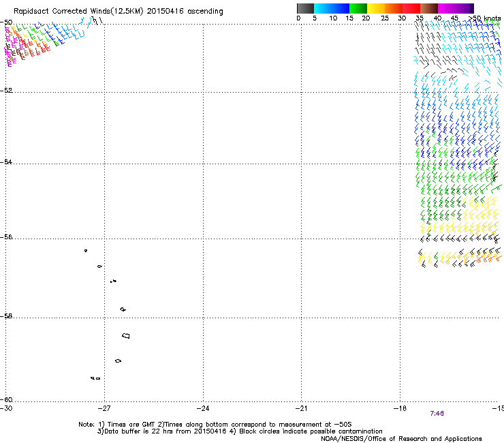The height and width of the screenshot is (443, 504).
Task: Click the legend label '10'
Action: coord(333,18)
